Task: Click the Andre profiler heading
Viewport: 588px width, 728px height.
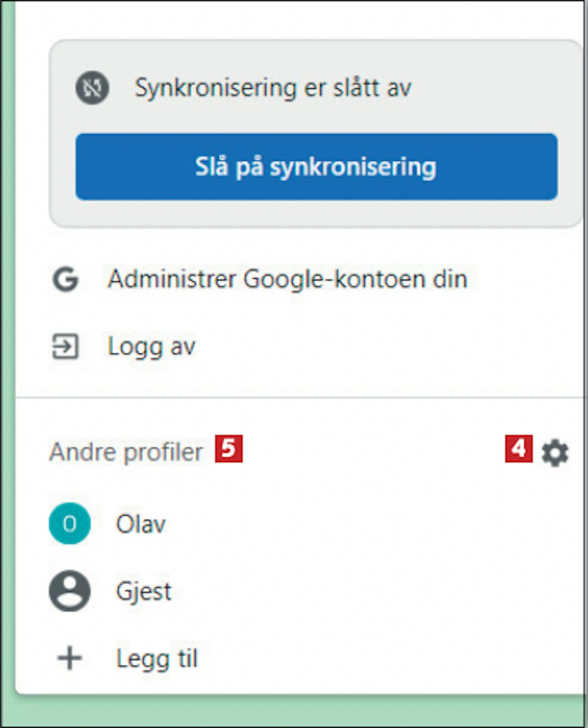Action: pos(126,452)
